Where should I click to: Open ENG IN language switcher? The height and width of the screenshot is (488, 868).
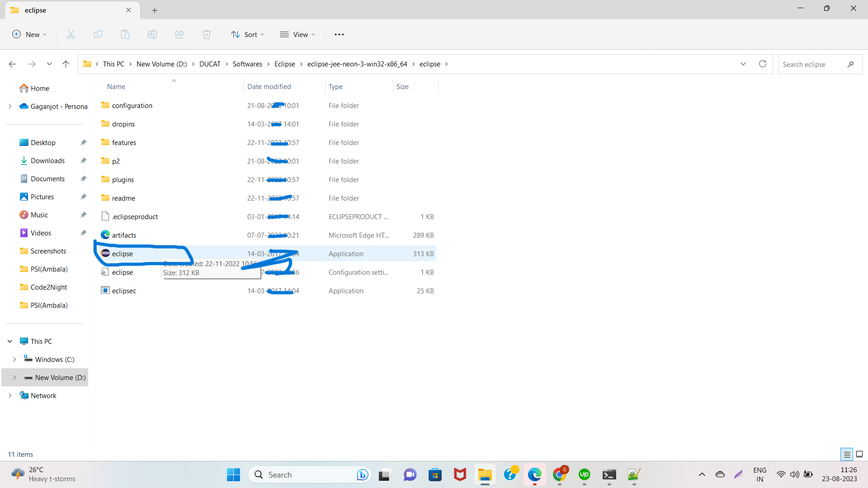(760, 474)
